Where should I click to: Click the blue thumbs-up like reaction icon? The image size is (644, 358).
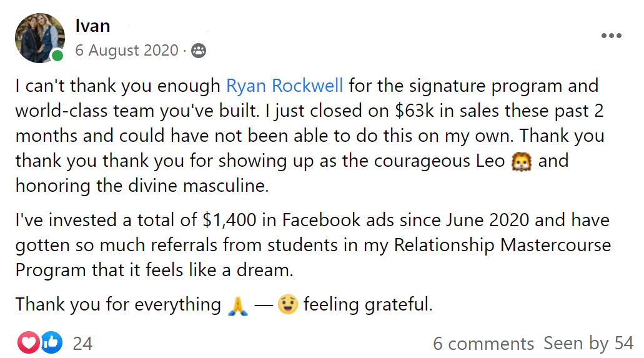point(52,342)
